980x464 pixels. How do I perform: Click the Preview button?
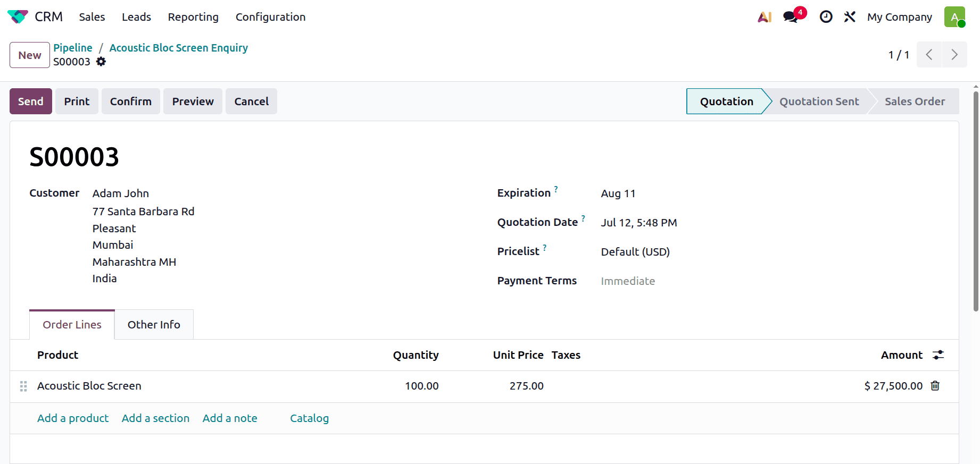(193, 102)
